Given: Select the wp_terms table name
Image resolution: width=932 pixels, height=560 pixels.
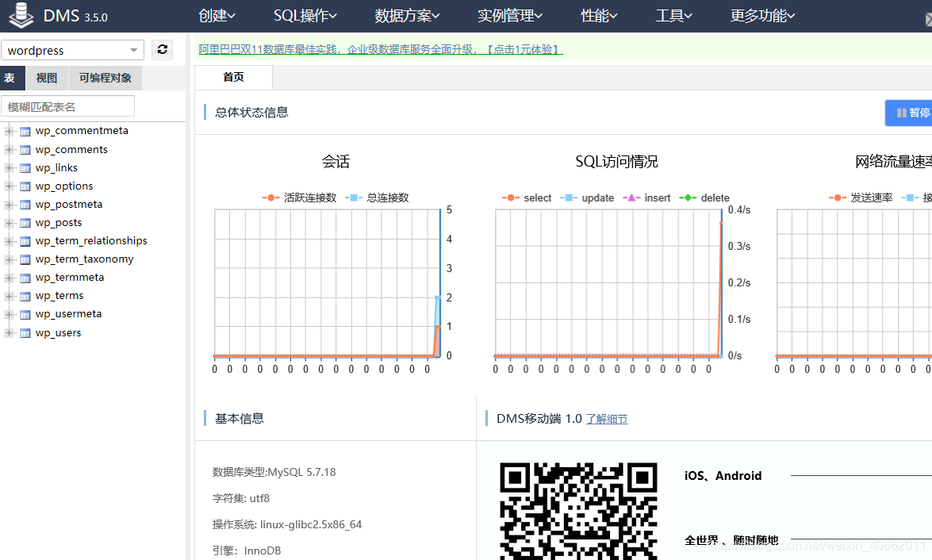Looking at the screenshot, I should pyautogui.click(x=59, y=295).
